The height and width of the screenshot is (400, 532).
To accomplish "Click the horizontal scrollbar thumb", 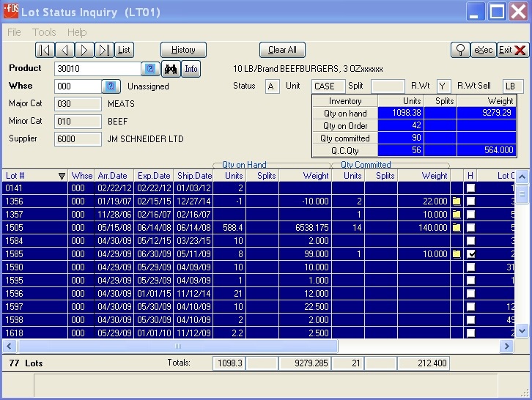I will click(178, 346).
